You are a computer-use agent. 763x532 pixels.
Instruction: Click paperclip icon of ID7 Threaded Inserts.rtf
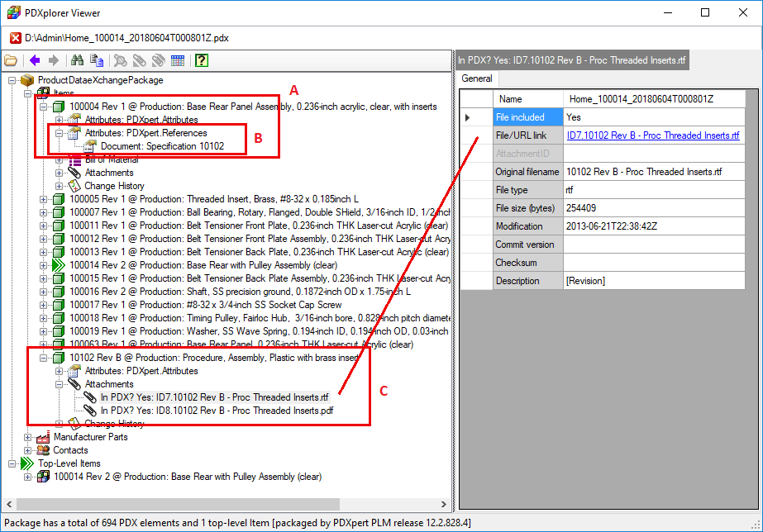point(90,397)
